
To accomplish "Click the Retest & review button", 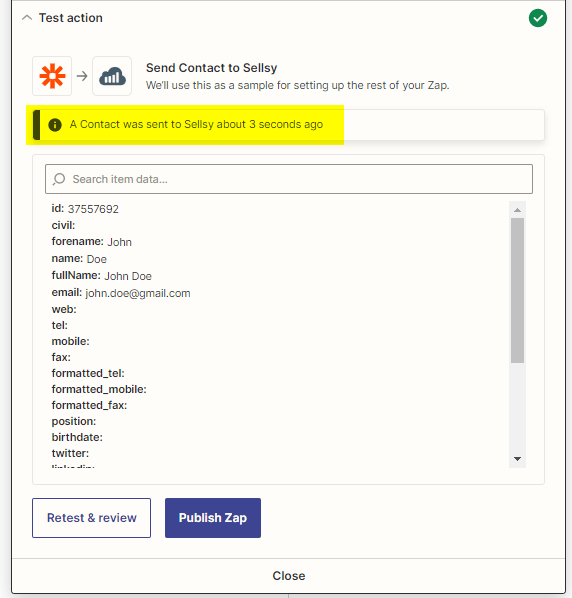I will pos(92,518).
